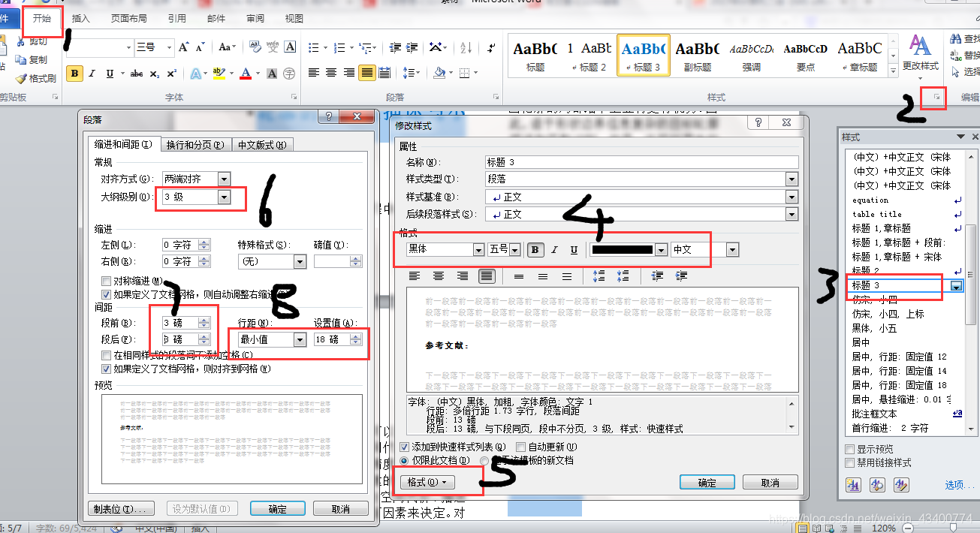Toggle snap to grid checkbox in Paragraph dialog
Screen dimensions: 980x533
click(x=106, y=369)
